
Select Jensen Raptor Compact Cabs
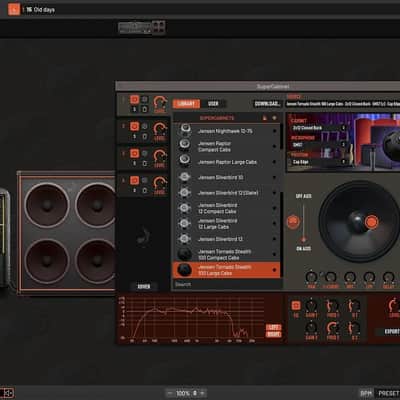[227, 147]
